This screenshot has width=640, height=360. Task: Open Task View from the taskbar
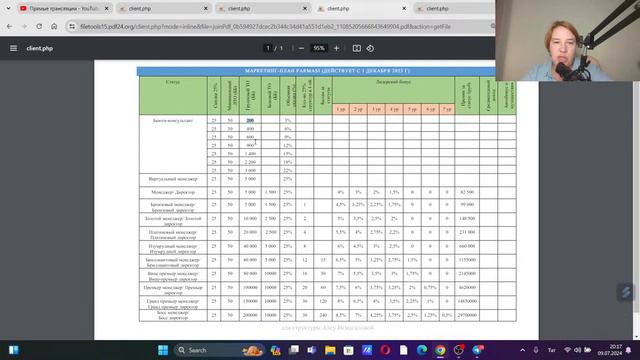(x=293, y=350)
